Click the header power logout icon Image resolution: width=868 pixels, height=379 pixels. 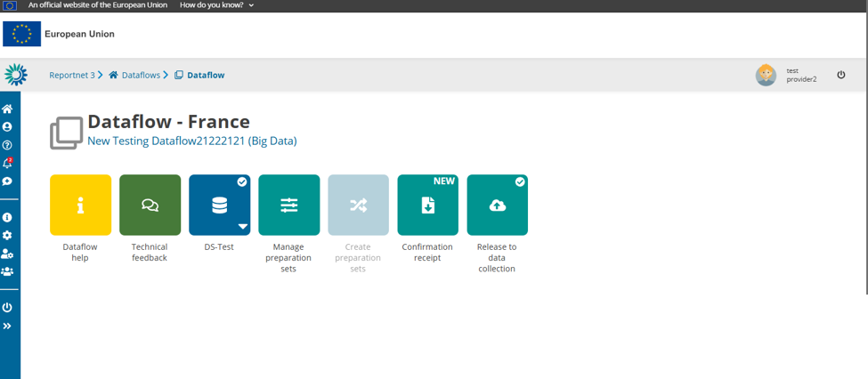click(841, 75)
